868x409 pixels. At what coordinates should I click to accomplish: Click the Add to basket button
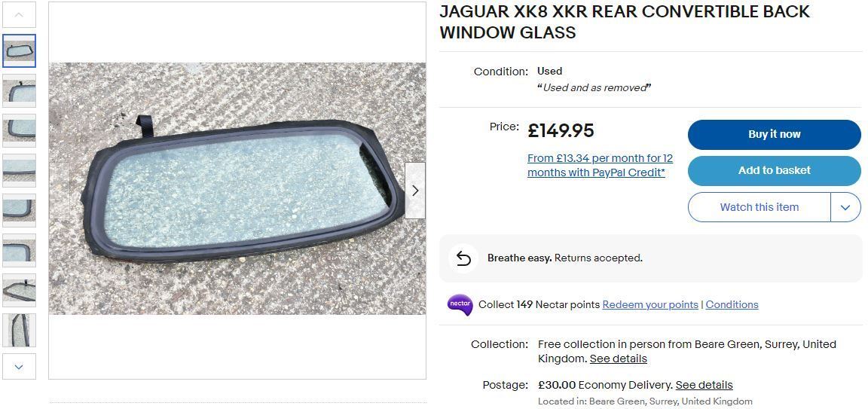coord(775,171)
